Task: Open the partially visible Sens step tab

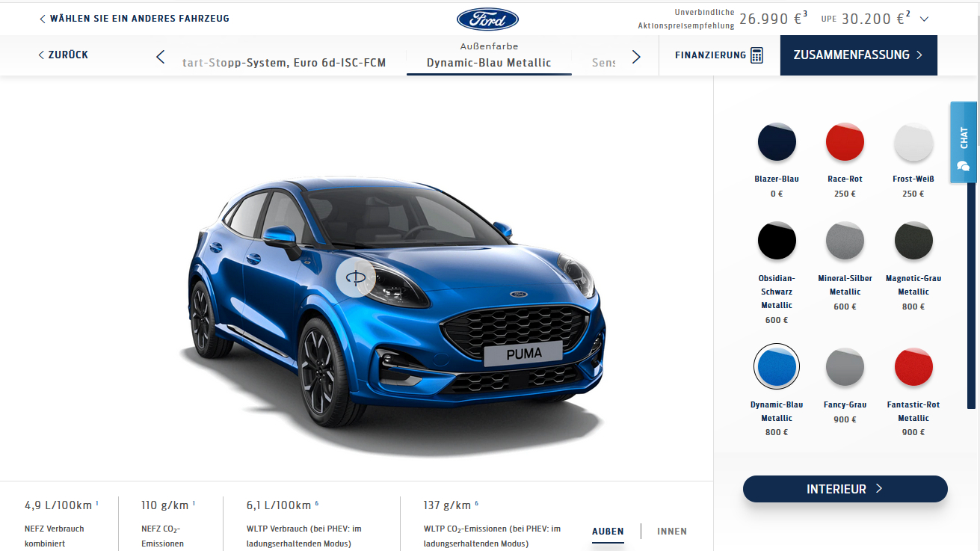Action: point(603,63)
